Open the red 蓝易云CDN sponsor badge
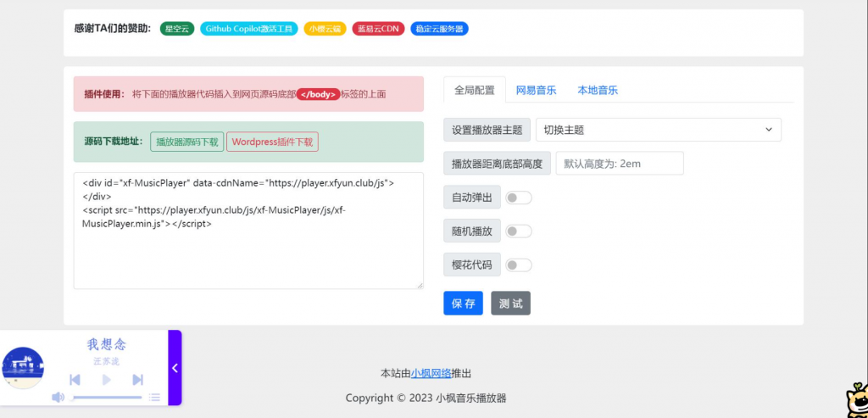Screen dimensions: 868x418 378,29
